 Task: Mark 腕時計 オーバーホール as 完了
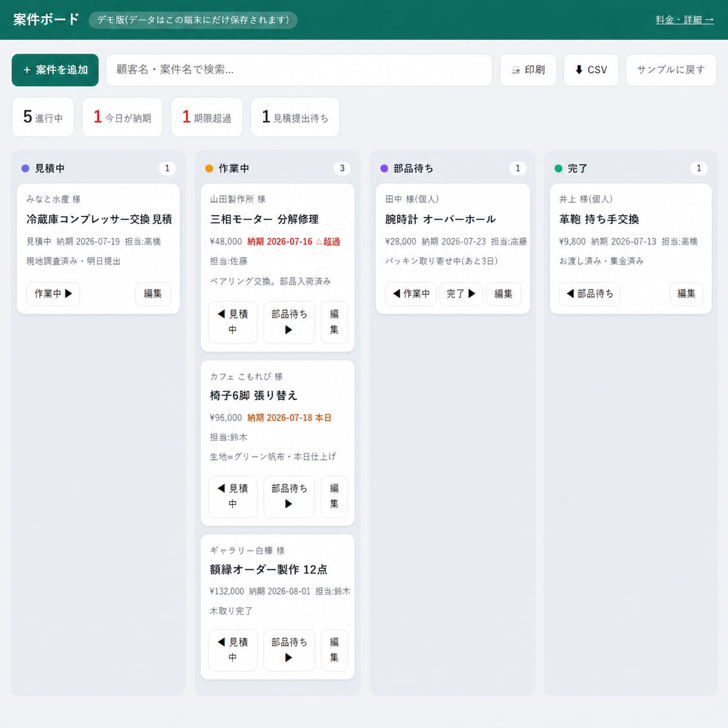point(461,294)
